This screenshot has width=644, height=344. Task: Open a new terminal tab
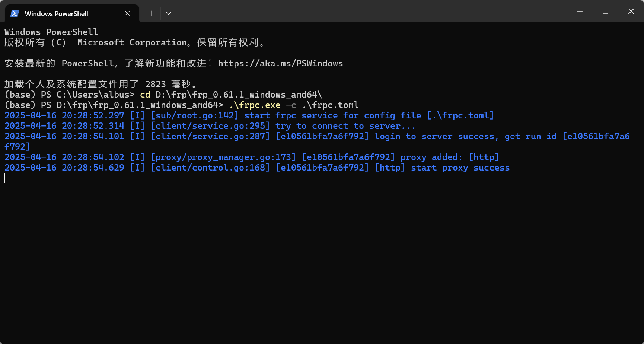coord(152,13)
